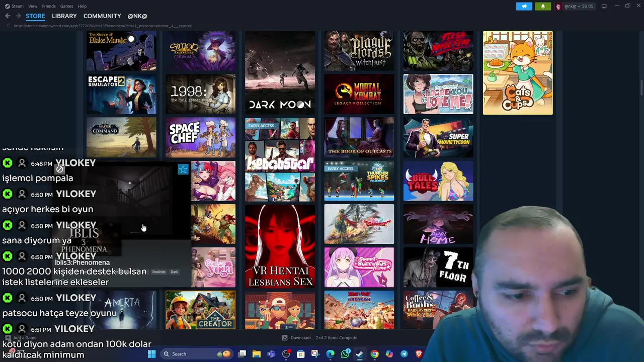Open the Flesh Made Fear capsule
The image size is (644, 362).
pos(438,51)
